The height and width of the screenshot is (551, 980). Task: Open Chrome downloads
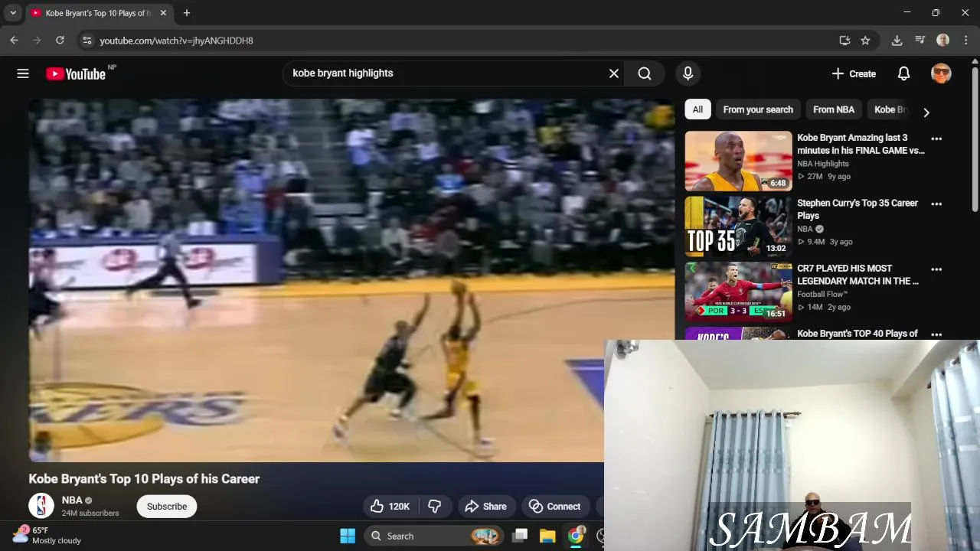(x=897, y=41)
